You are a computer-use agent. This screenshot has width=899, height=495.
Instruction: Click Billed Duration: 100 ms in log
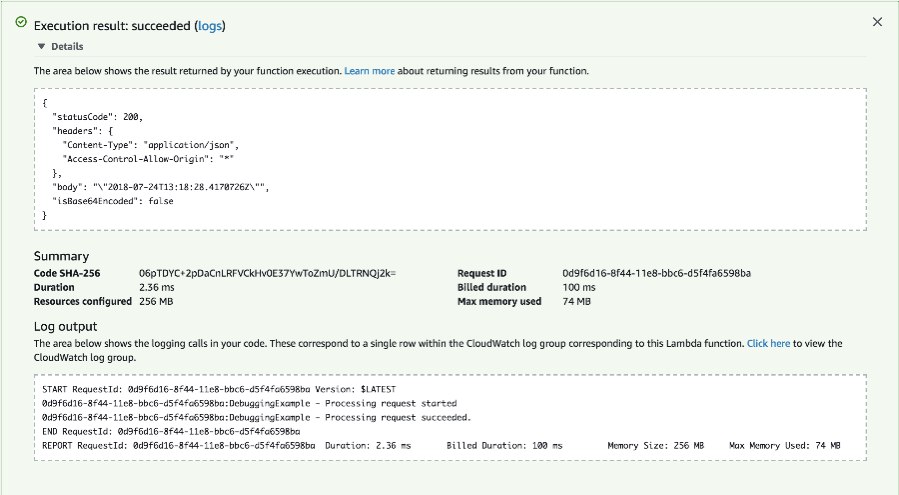point(505,446)
